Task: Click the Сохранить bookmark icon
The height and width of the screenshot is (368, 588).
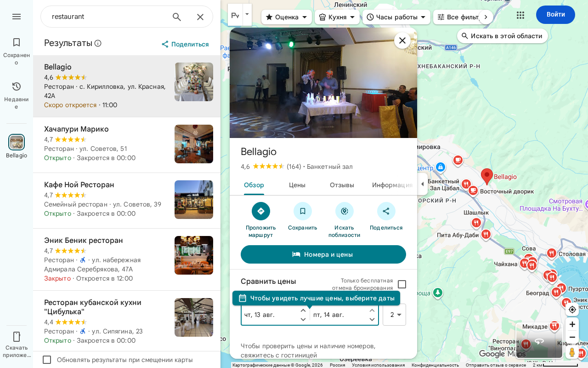Action: coord(303,211)
